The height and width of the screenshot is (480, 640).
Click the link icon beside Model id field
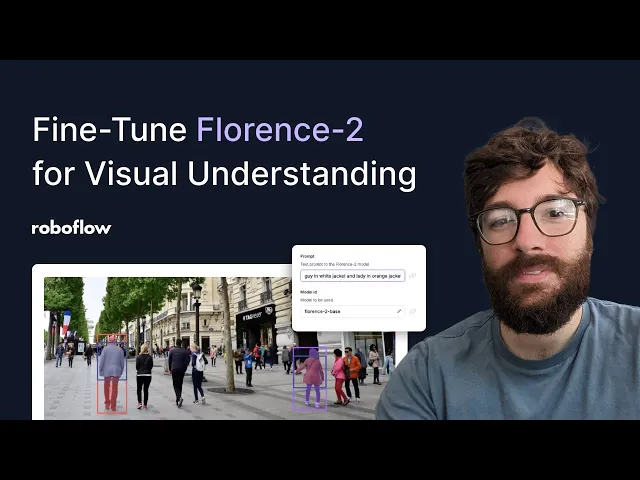pyautogui.click(x=413, y=311)
